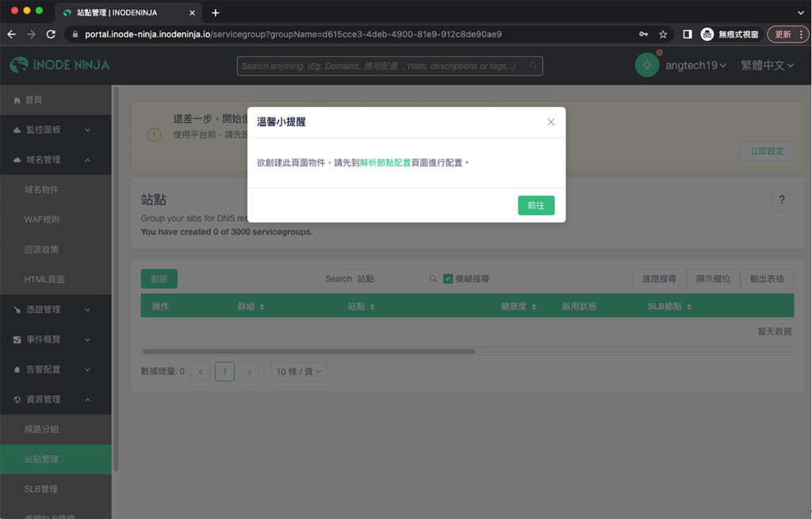The height and width of the screenshot is (519, 812).
Task: Select 站點管理 in the sidebar
Action: pyautogui.click(x=56, y=460)
